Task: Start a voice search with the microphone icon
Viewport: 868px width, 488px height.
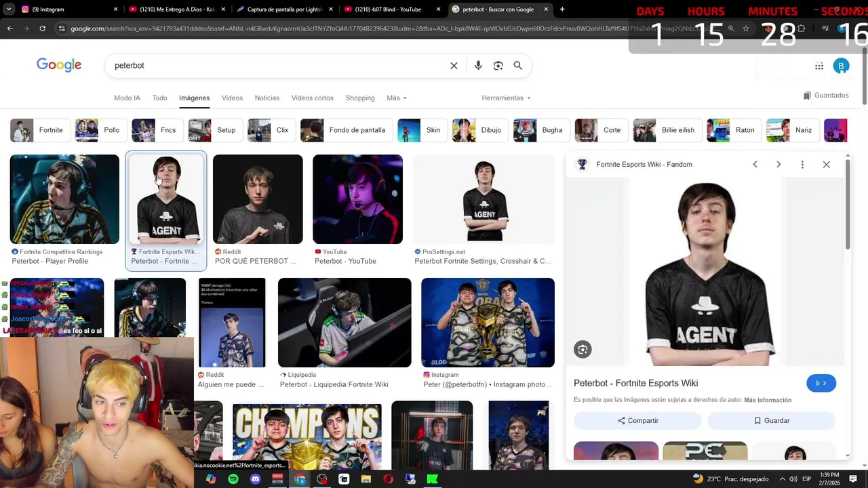Action: pyautogui.click(x=478, y=66)
